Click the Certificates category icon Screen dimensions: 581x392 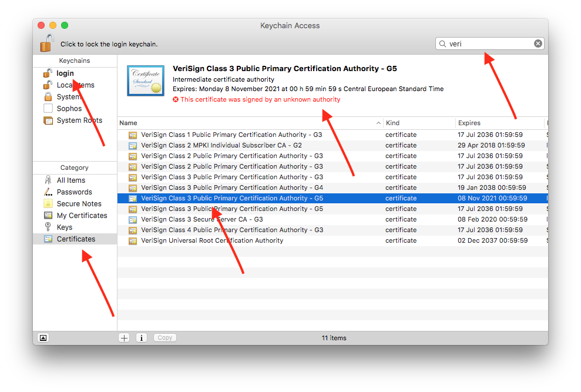[x=48, y=239]
